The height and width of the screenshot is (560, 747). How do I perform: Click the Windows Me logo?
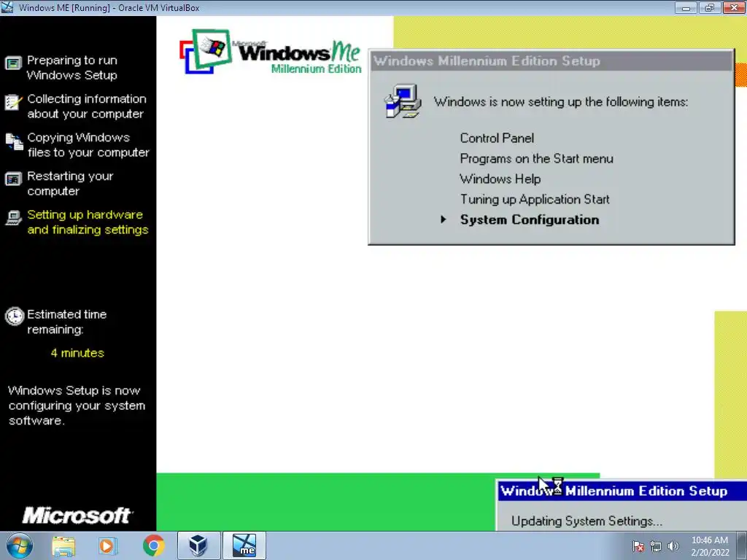271,52
